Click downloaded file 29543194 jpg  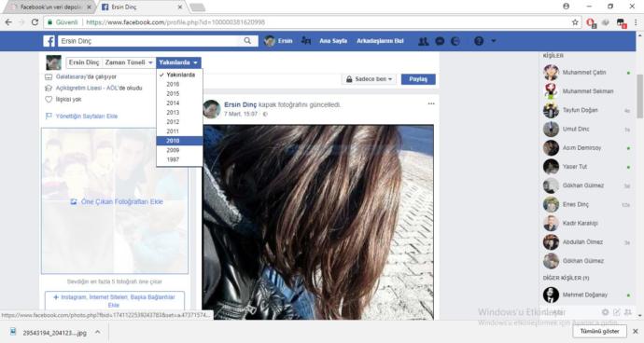point(49,333)
